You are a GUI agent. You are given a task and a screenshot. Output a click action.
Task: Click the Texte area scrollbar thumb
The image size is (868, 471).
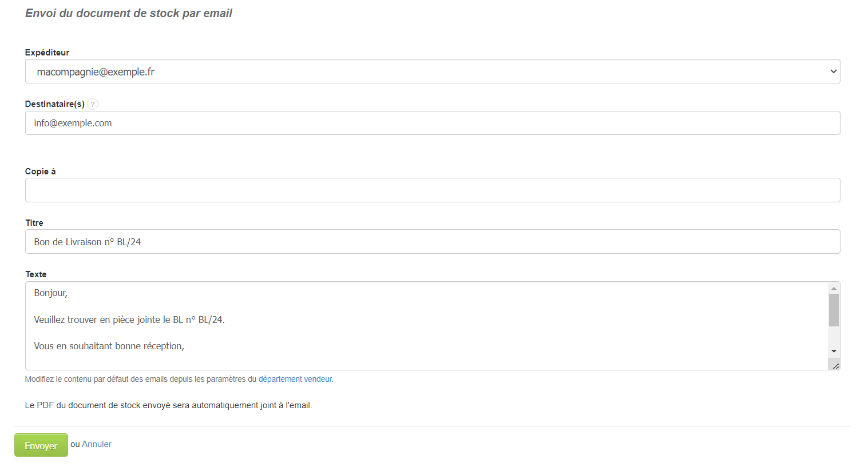834,310
